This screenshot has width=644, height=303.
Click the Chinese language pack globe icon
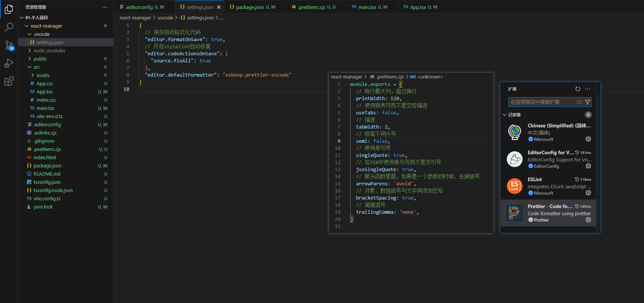coord(515,132)
